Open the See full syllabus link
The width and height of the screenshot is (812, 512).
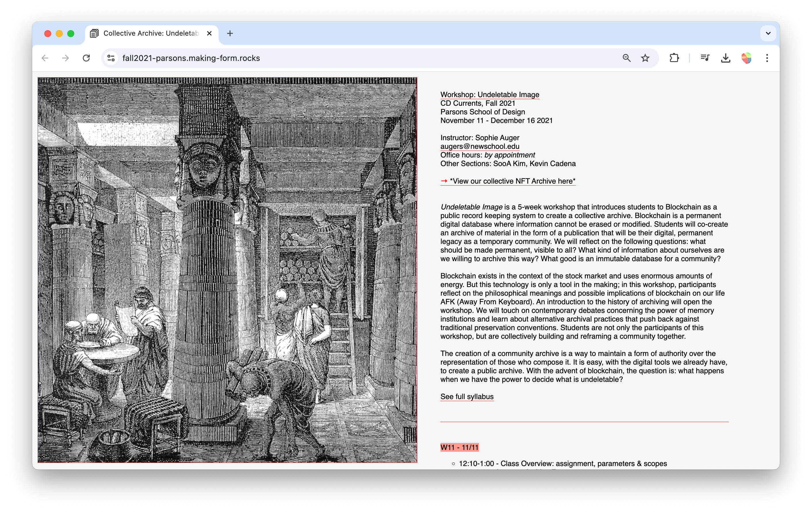(x=467, y=397)
